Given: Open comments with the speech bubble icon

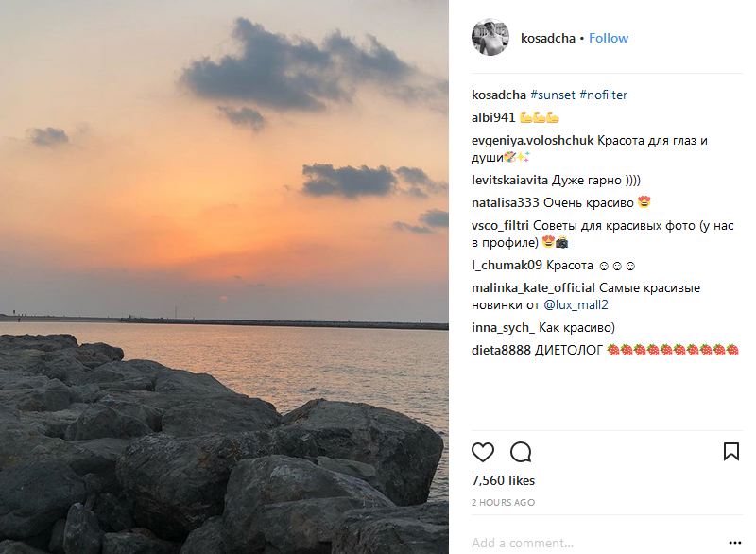Looking at the screenshot, I should [521, 452].
